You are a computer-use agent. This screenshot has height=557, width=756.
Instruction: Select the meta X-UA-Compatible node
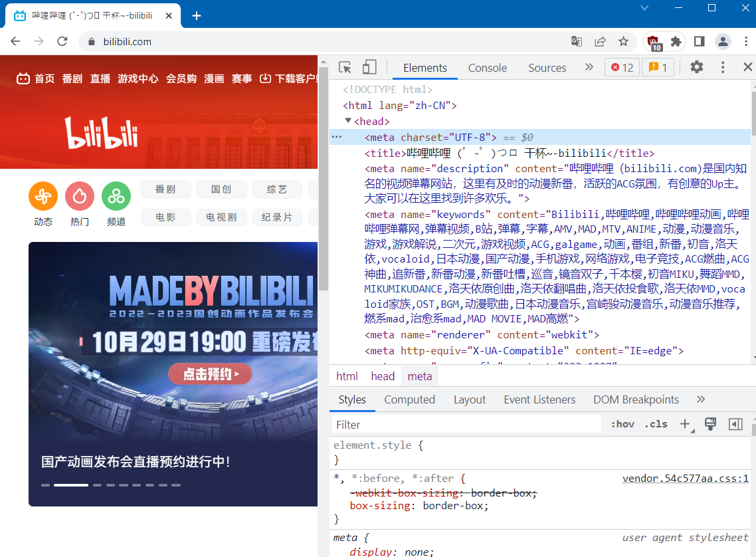524,350
